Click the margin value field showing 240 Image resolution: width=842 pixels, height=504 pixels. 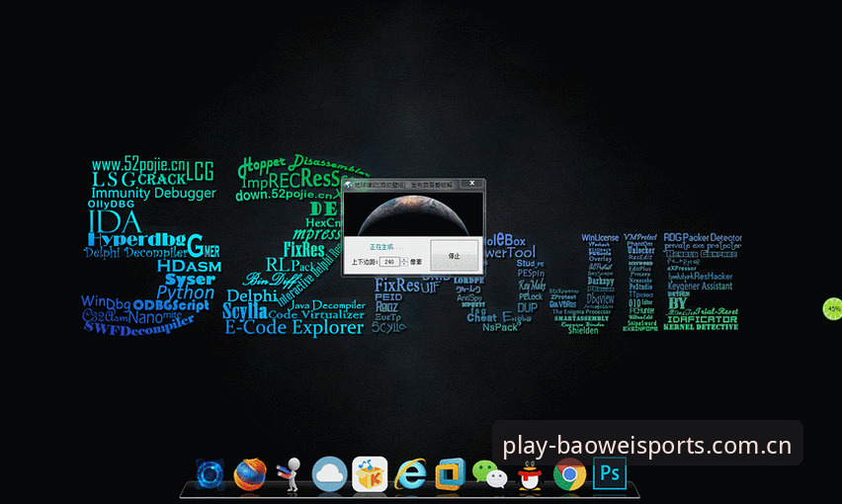[389, 262]
